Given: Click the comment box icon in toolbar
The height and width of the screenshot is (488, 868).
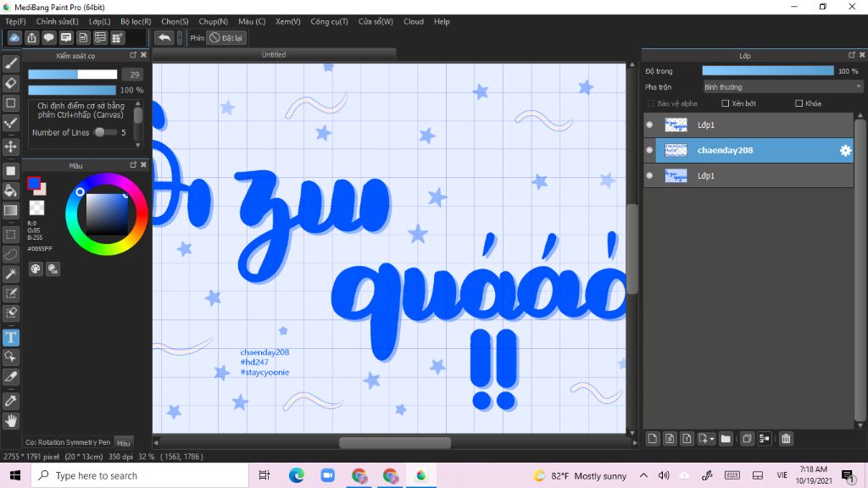Looking at the screenshot, I should coord(66,37).
